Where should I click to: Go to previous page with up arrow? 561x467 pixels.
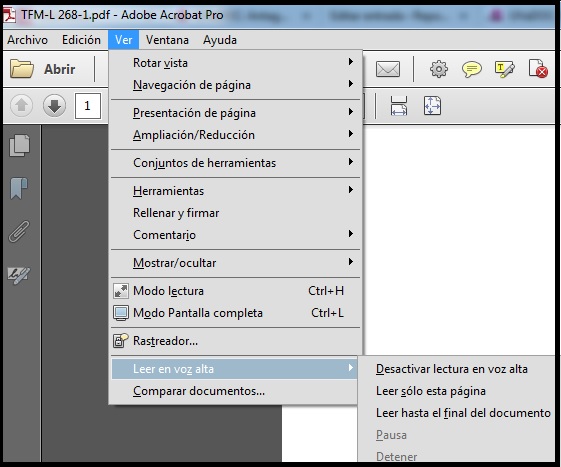point(21,106)
